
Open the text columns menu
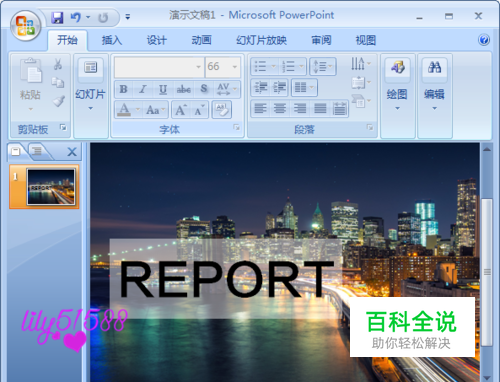(304, 88)
